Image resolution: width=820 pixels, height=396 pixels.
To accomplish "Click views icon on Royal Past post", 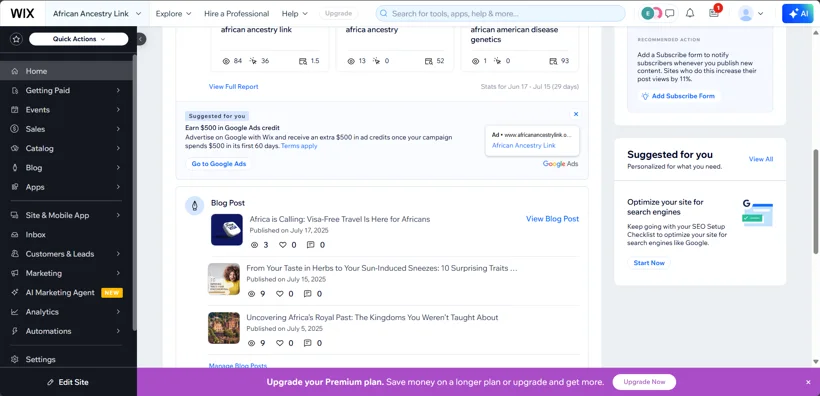I will tap(252, 343).
